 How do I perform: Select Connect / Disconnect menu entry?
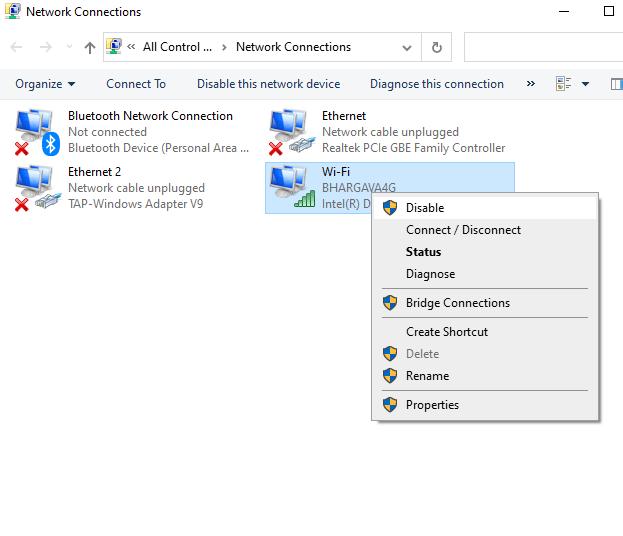pos(485,230)
